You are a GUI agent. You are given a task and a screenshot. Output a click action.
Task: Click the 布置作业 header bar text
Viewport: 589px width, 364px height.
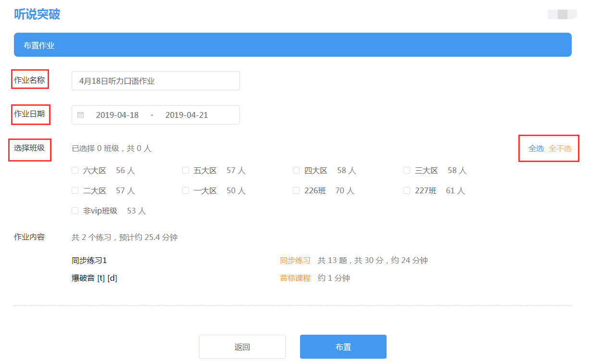click(39, 45)
